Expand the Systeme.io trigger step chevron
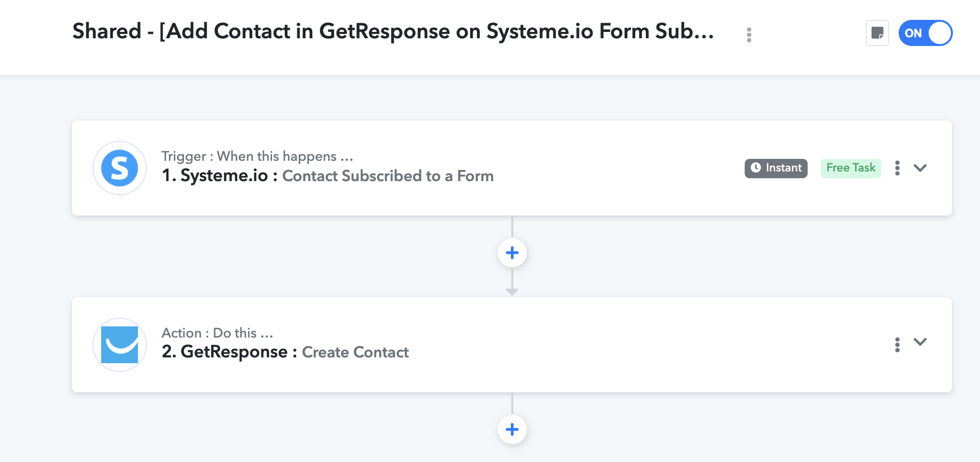The height and width of the screenshot is (462, 980). pos(920,168)
